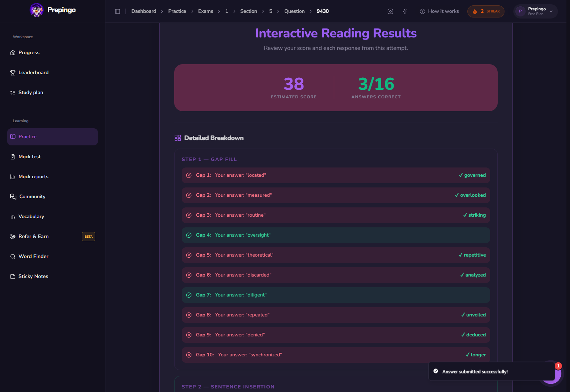Screen dimensions: 570x392
Task: Open the Instagram icon link
Action: pyautogui.click(x=390, y=11)
